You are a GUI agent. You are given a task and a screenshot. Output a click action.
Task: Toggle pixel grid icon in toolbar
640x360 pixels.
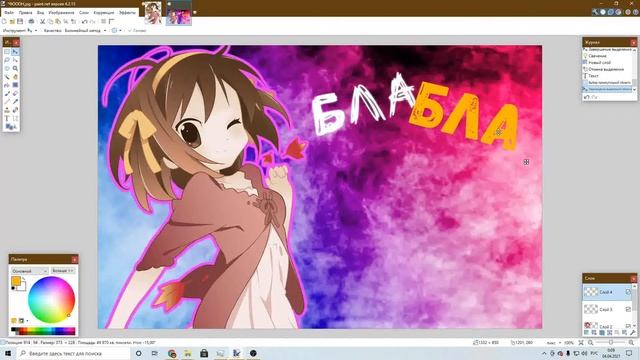pos(103,21)
